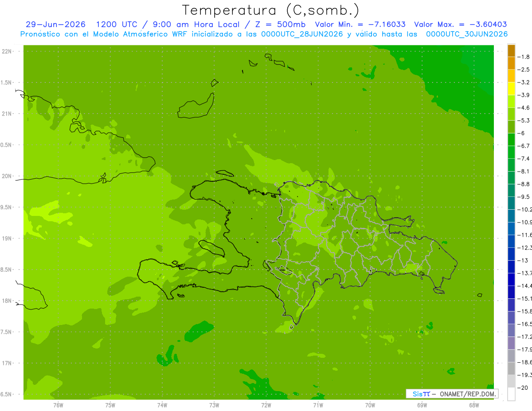Click the '19N' latitude label
Screen dimensions: 532x411
(7, 239)
